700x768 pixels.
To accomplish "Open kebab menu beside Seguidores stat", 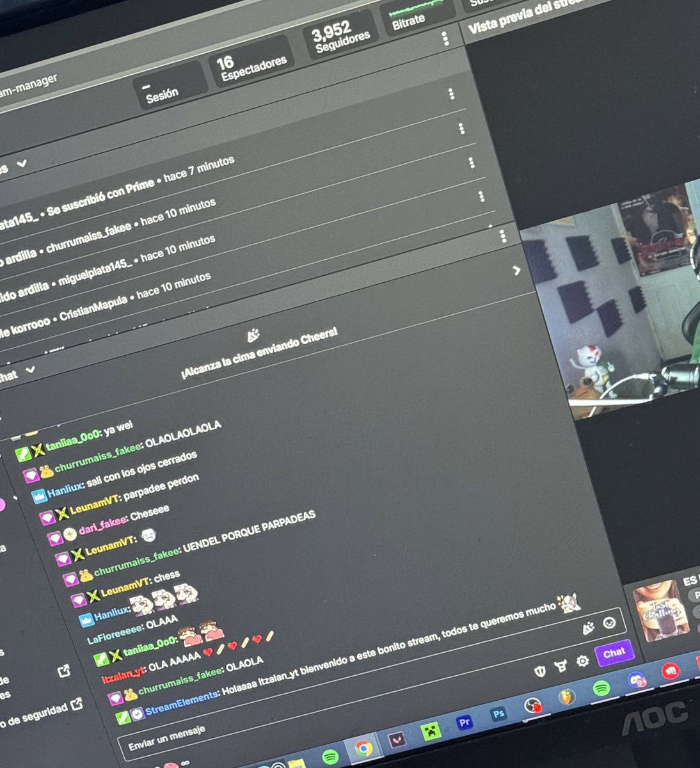I will 445,39.
